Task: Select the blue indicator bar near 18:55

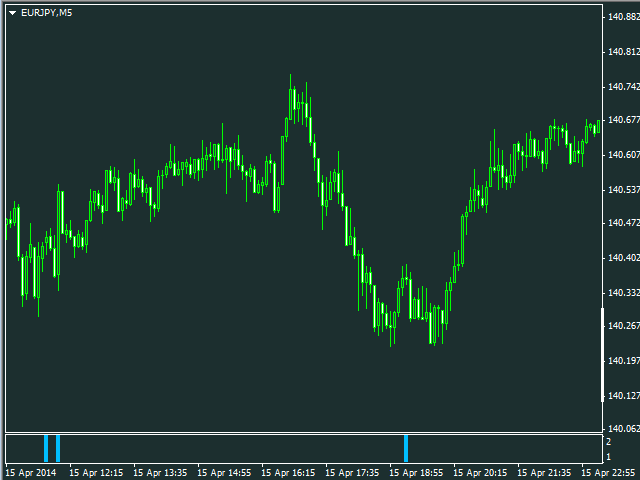Action: tap(406, 449)
